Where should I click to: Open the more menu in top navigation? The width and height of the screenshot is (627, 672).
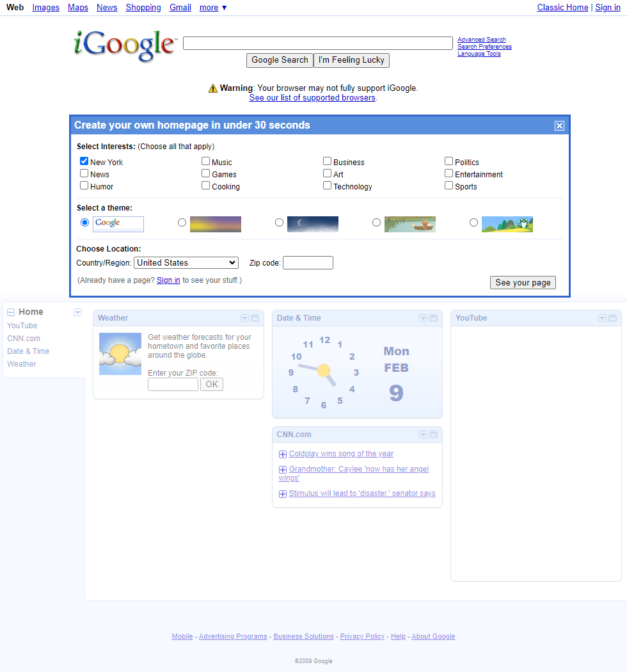[213, 7]
